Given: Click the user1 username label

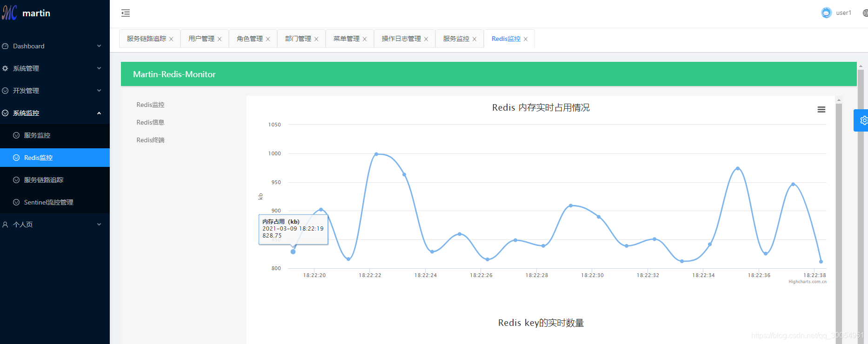Looking at the screenshot, I should pos(844,13).
